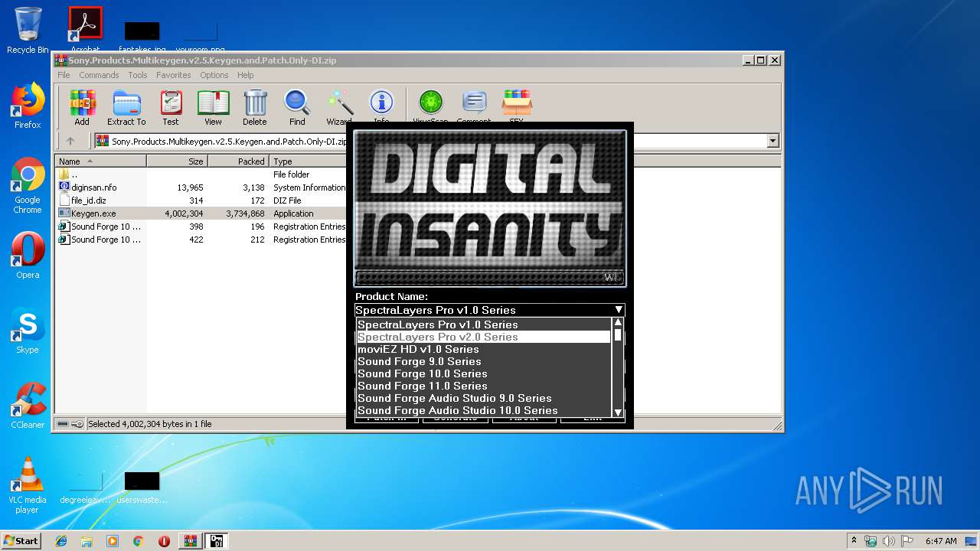Click the Find magnifier icon
The image size is (980, 551).
click(297, 107)
